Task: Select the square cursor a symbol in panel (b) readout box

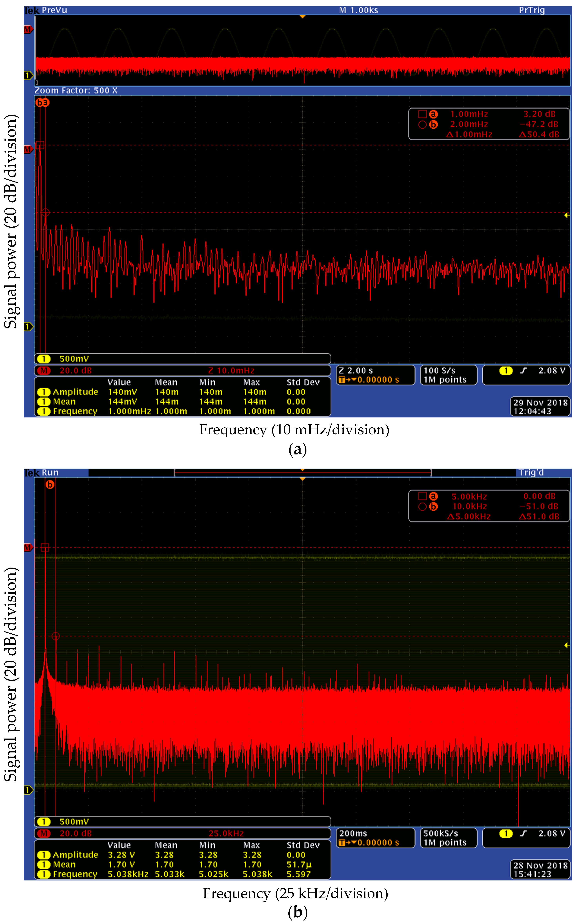Action: point(422,496)
